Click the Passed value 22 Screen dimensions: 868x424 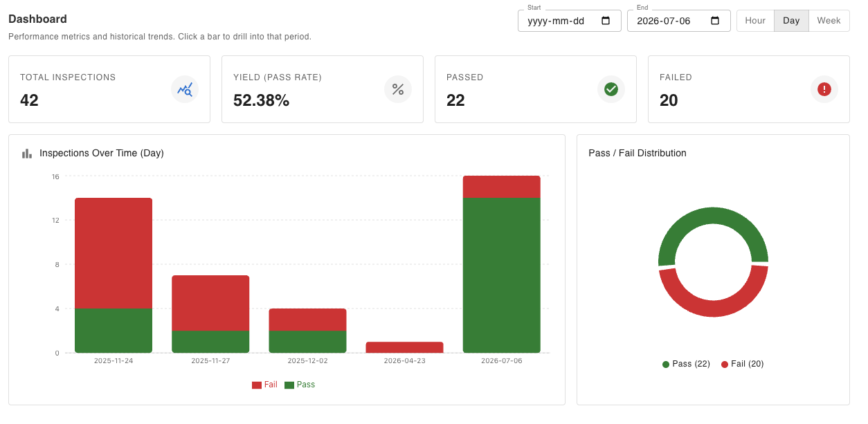(x=455, y=100)
